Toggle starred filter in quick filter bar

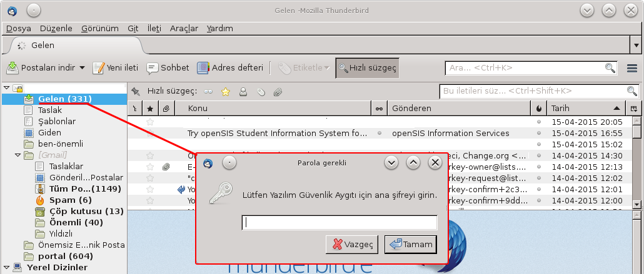coord(226,92)
